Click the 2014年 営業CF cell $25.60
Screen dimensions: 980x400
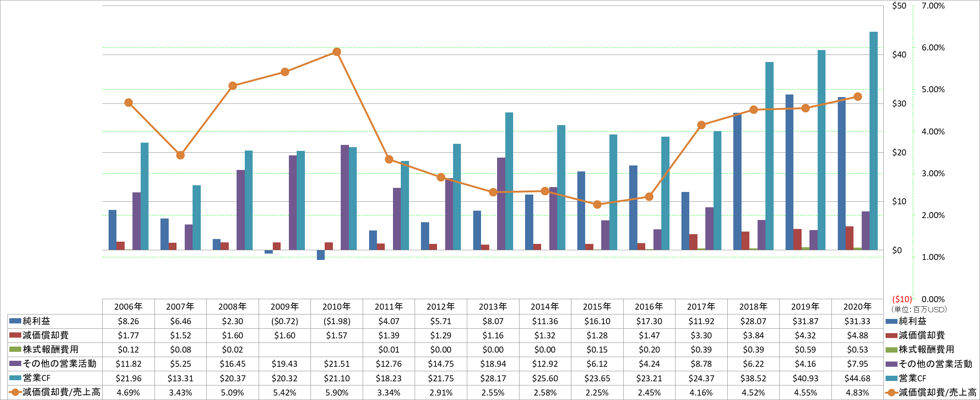point(545,378)
